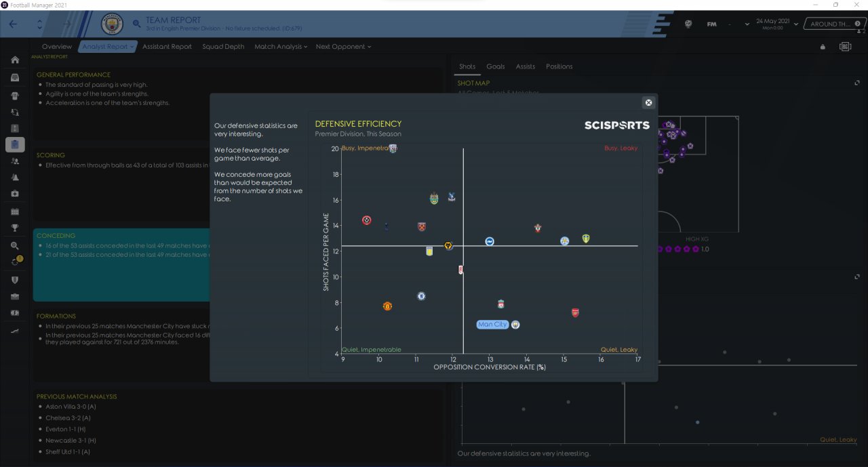This screenshot has width=868, height=467.
Task: Expand the Match Analysis dropdown
Action: point(281,47)
